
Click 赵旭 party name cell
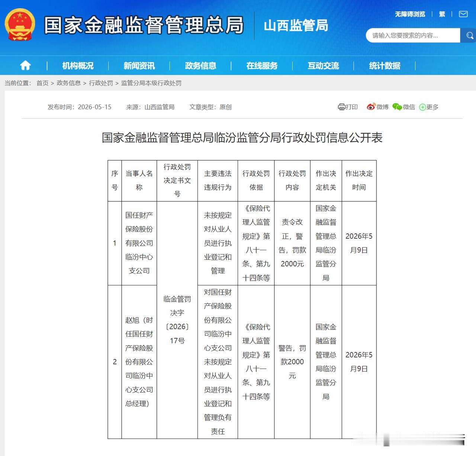tap(139, 362)
